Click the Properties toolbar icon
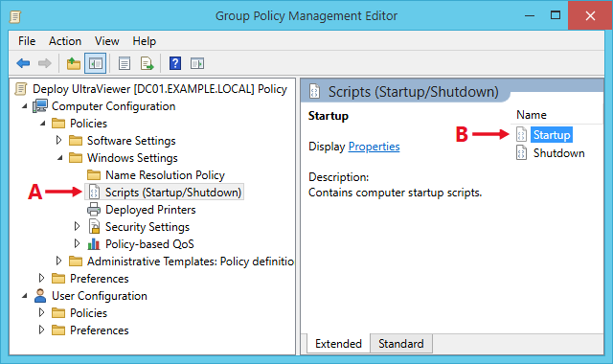Viewport: 613px width, 364px height. coord(125,63)
